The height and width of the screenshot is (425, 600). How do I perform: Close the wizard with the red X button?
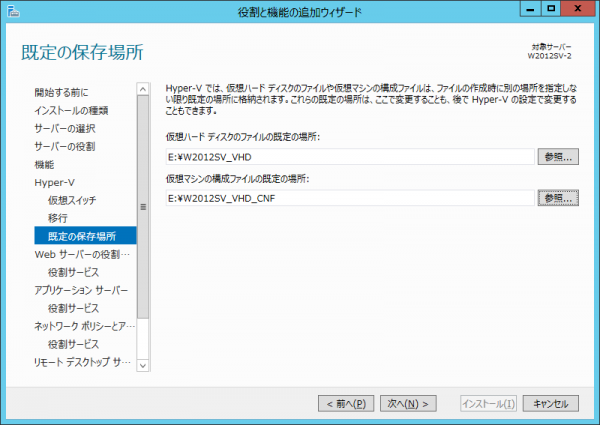pos(579,11)
